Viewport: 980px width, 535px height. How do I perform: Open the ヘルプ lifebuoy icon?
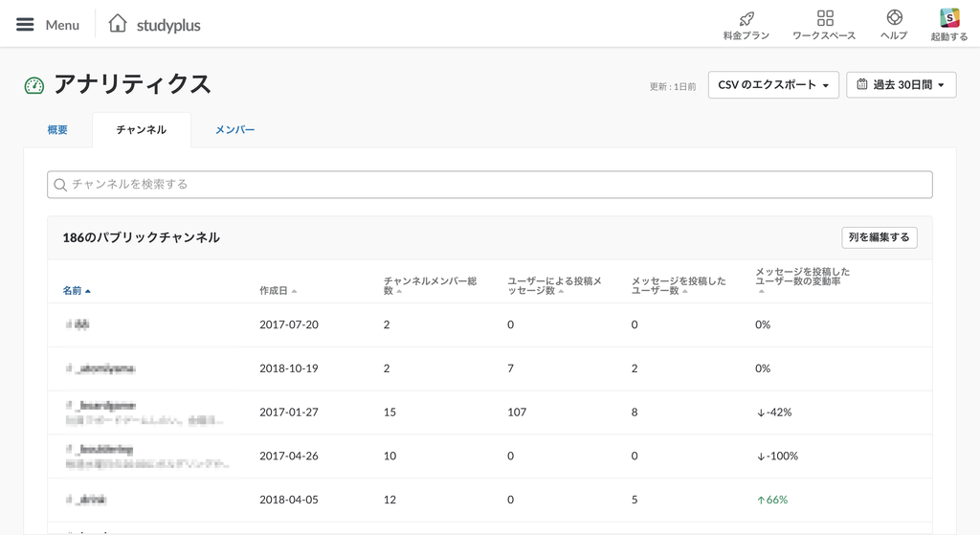(895, 17)
